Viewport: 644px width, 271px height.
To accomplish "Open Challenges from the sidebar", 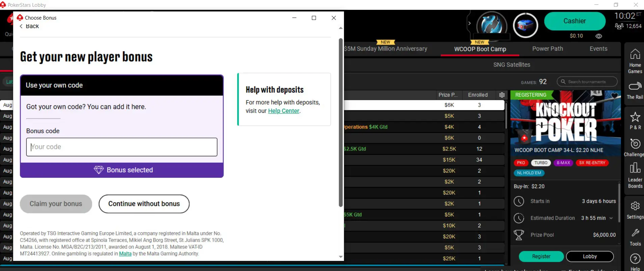I will point(635,147).
